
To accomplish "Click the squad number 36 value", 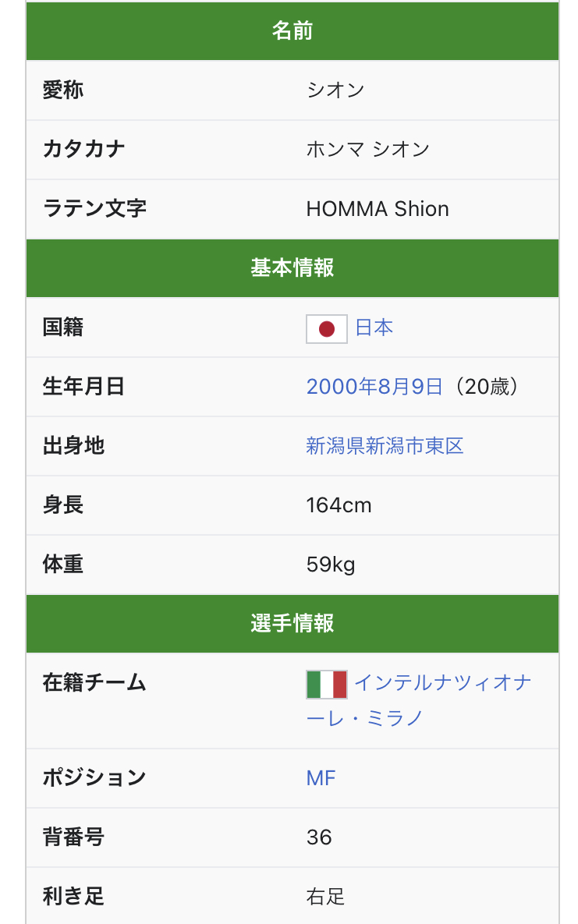I will click(319, 837).
